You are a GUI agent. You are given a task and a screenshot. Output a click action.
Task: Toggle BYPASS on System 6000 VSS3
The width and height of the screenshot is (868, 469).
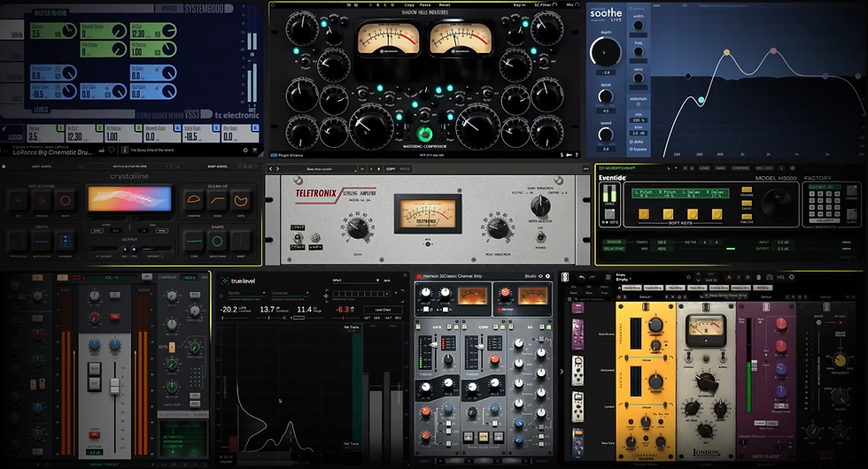point(169,10)
